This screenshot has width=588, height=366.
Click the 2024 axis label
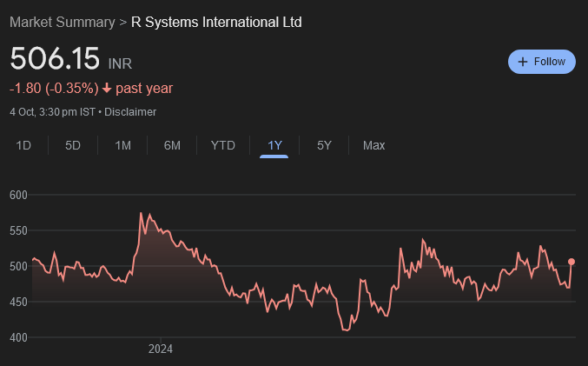161,349
